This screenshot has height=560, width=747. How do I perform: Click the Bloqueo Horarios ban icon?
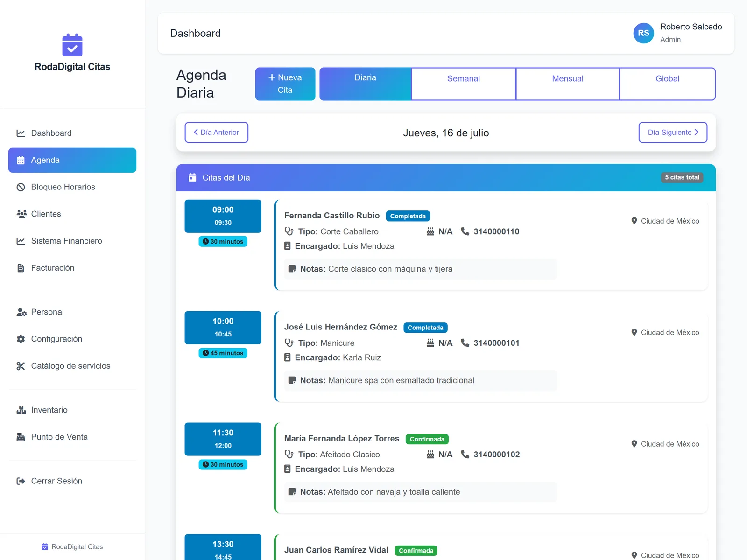(x=21, y=187)
